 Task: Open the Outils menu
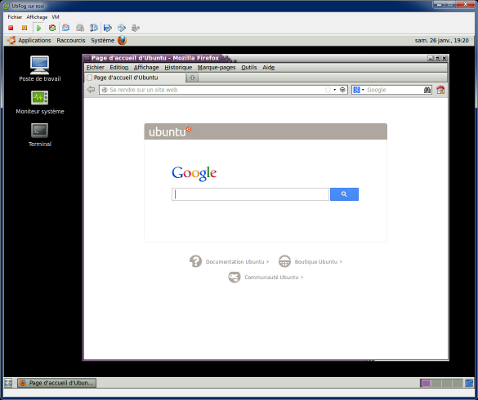(x=249, y=67)
